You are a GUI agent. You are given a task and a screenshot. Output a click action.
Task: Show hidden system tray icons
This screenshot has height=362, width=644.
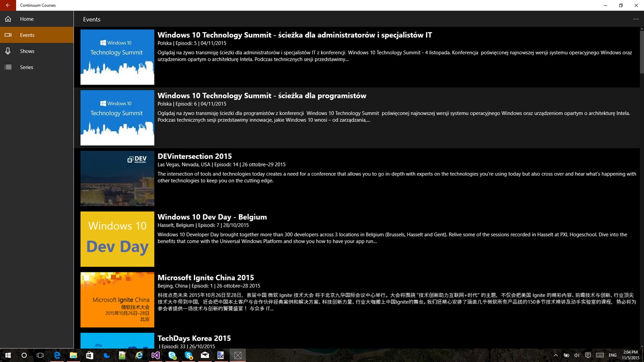(x=556, y=355)
